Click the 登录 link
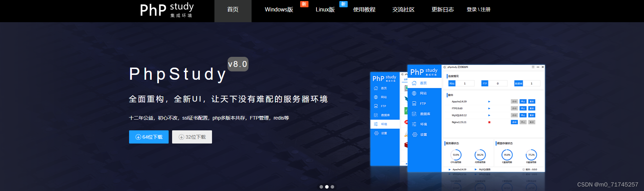Image resolution: width=644 pixels, height=191 pixels. [472, 9]
